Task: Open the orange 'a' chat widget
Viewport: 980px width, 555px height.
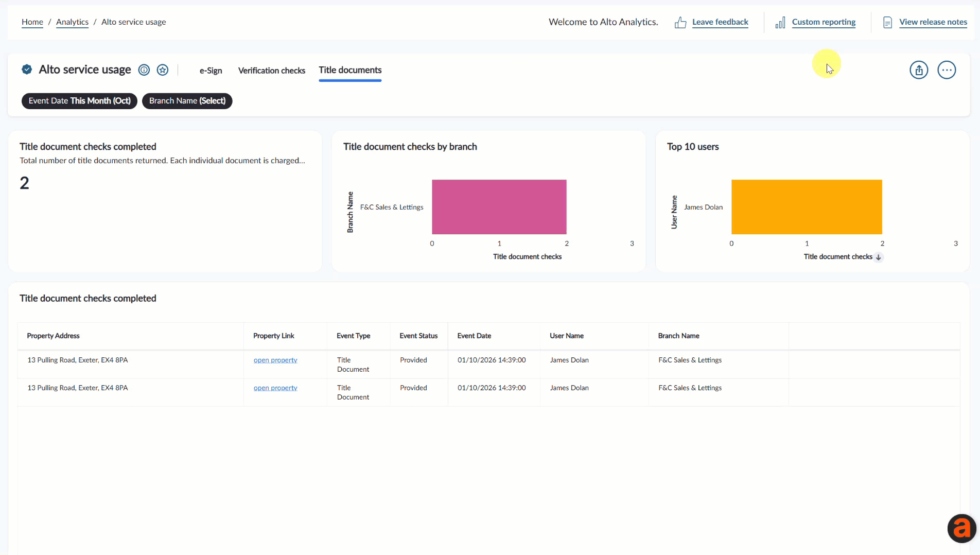Action: (961, 528)
